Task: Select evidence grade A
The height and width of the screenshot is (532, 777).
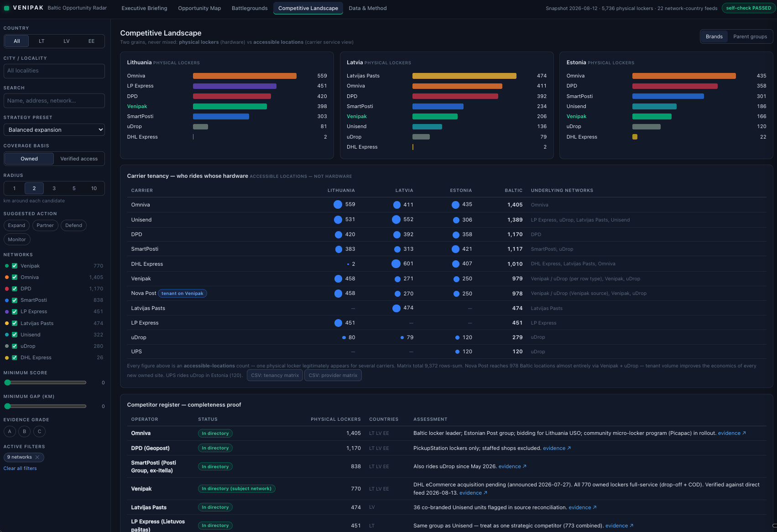Action: click(10, 431)
